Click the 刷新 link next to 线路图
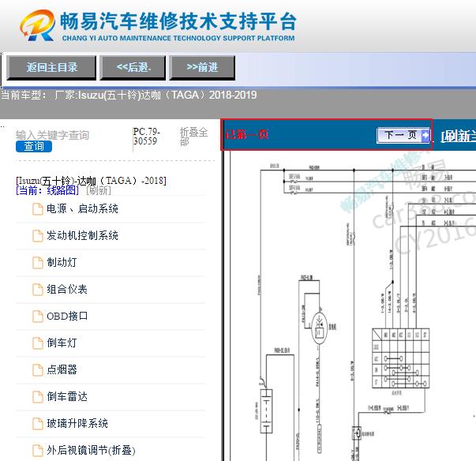Viewport: 476px width, 461px height. click(99, 190)
